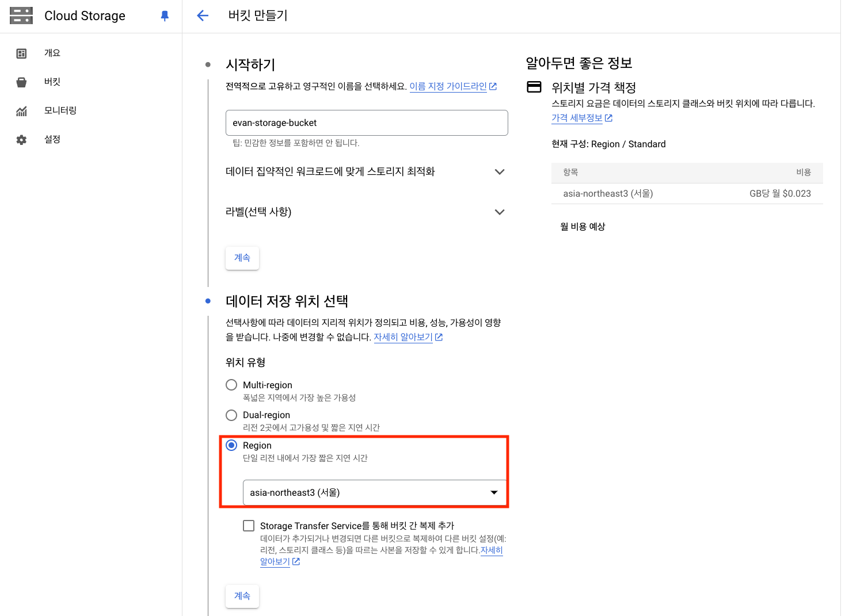
Task: Select the Multi-region radio button
Action: coord(231,385)
